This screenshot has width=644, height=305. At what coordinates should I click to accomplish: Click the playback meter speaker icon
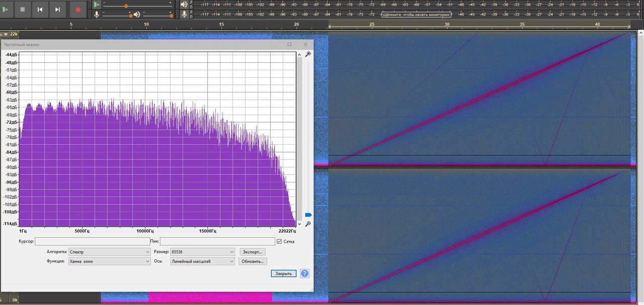[x=184, y=5]
